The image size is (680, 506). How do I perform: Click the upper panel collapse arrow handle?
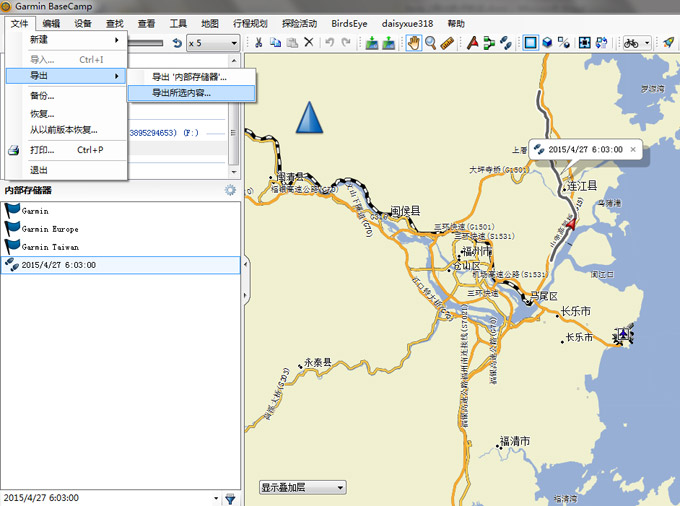(x=245, y=264)
